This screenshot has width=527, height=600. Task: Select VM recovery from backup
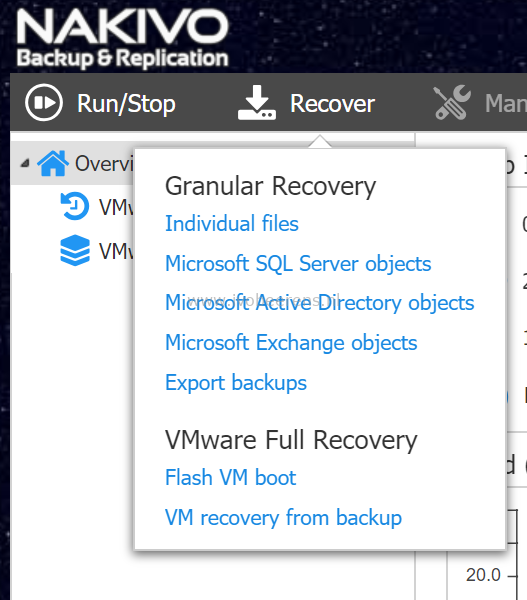(x=283, y=517)
